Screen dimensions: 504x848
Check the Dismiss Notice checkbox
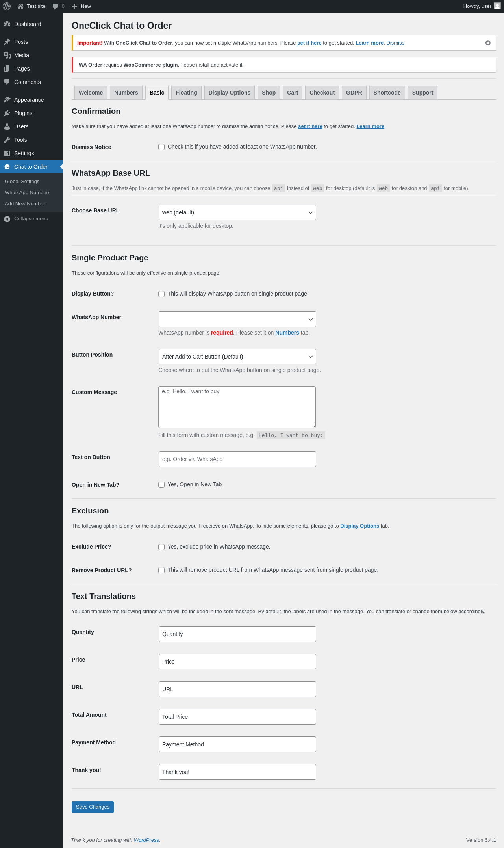click(x=161, y=147)
